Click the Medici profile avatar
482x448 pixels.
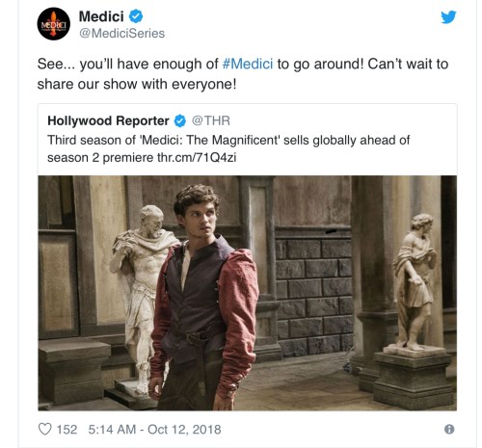54,24
